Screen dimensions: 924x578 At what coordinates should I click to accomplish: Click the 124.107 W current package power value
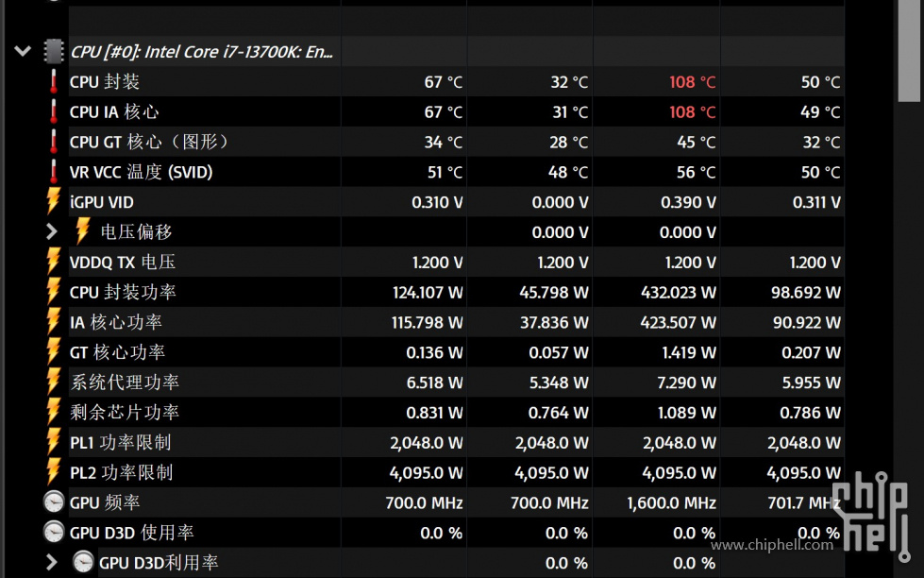pyautogui.click(x=428, y=293)
